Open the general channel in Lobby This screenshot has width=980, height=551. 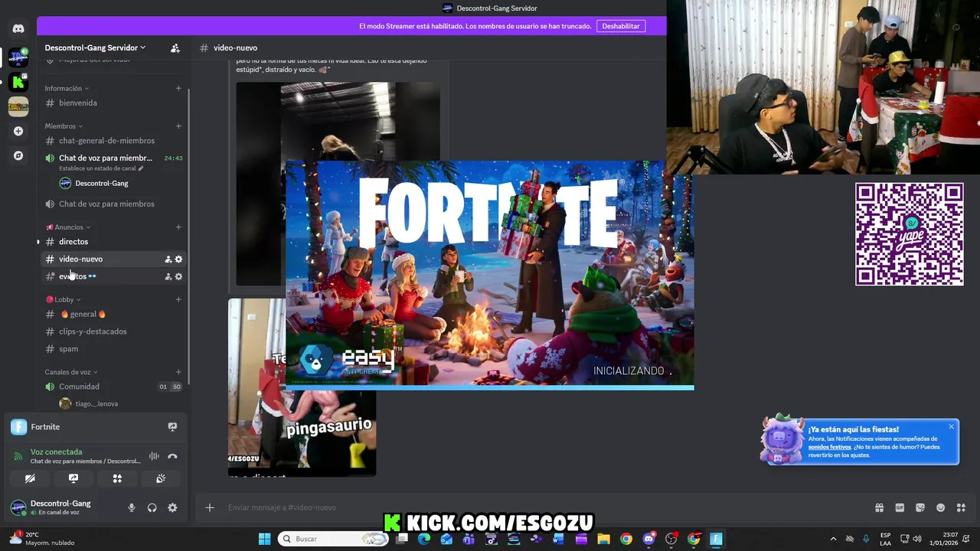[x=113, y=315]
